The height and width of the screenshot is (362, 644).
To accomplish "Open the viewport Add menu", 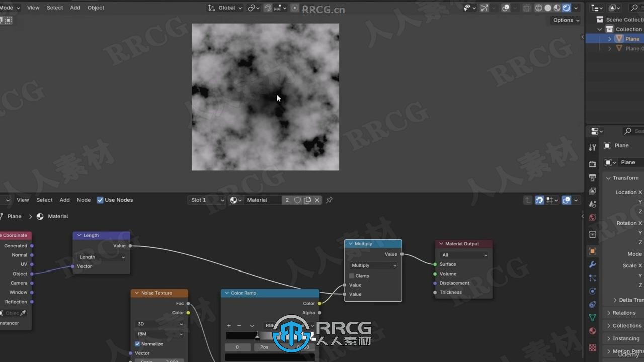I will pyautogui.click(x=75, y=8).
